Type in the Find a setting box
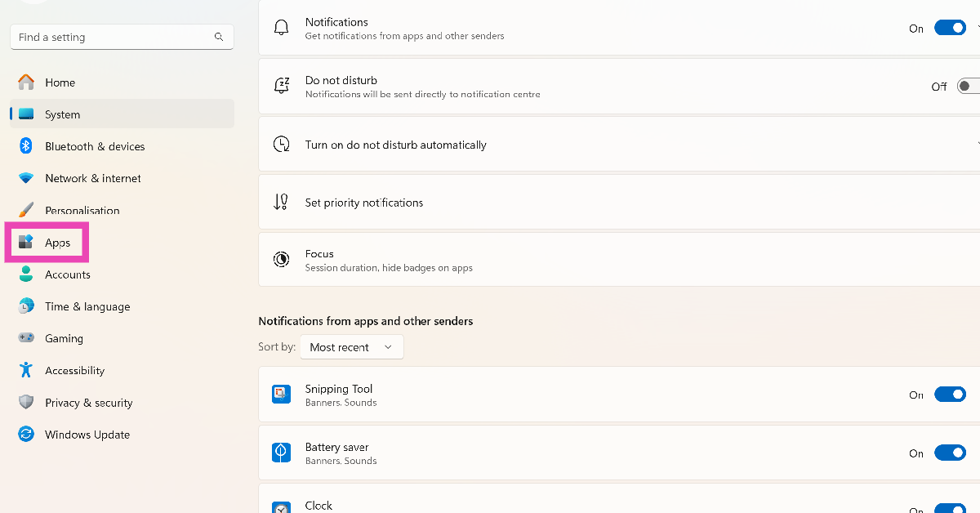 pos(113,37)
